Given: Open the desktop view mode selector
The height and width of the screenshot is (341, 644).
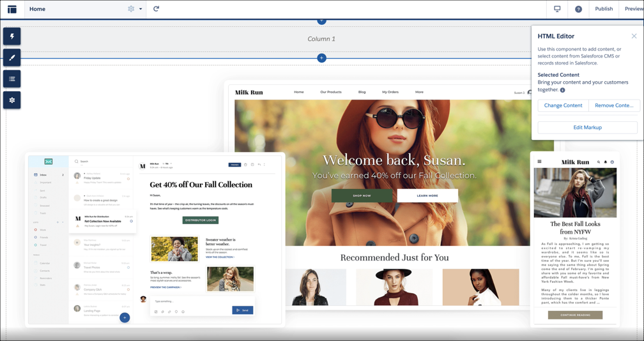Looking at the screenshot, I should point(557,9).
